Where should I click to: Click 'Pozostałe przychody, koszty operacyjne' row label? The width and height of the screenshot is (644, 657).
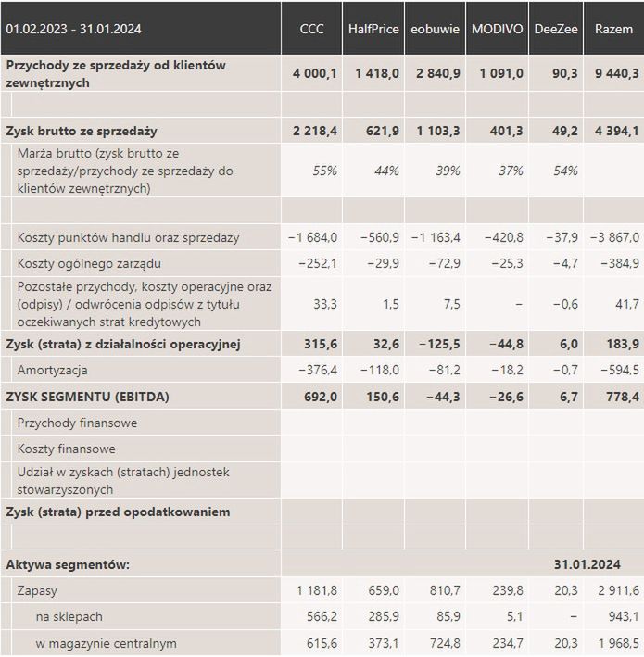[x=145, y=304]
